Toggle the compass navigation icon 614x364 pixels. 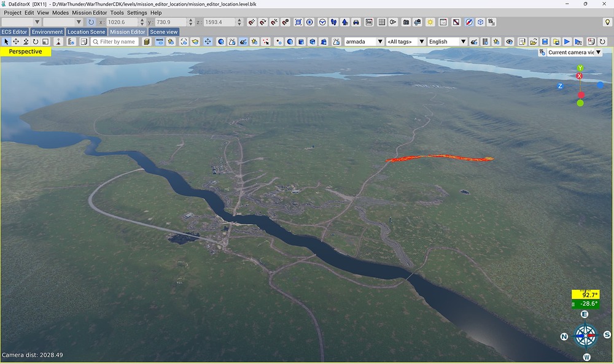click(469, 22)
